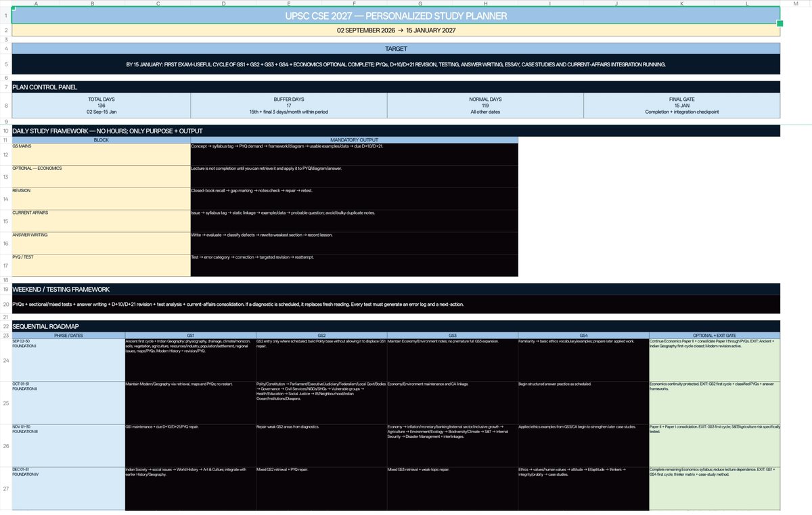Viewport: 812px width, 515px height.
Task: Click exit gate cell 'Economics continuity protected'
Action: click(x=715, y=403)
